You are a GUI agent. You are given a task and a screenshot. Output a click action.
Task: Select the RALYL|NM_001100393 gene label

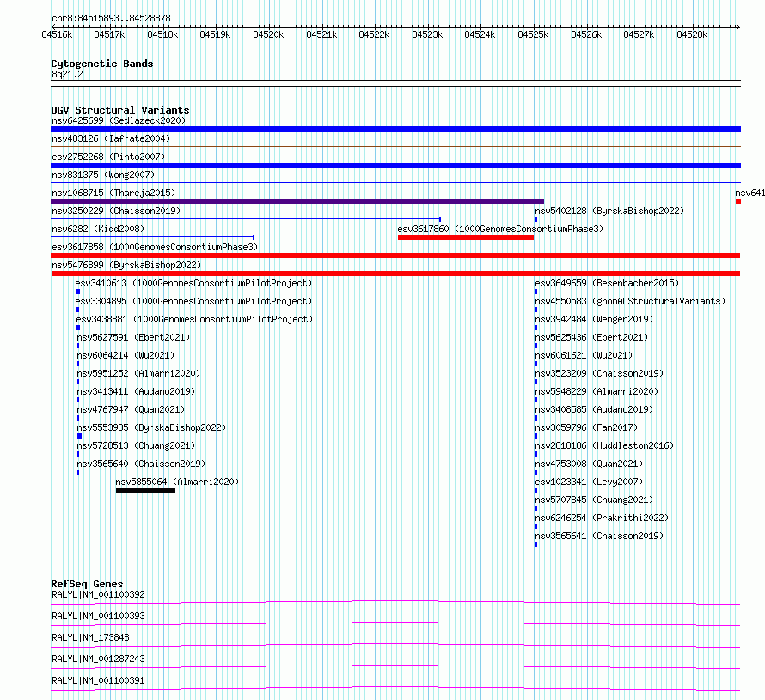coord(98,616)
